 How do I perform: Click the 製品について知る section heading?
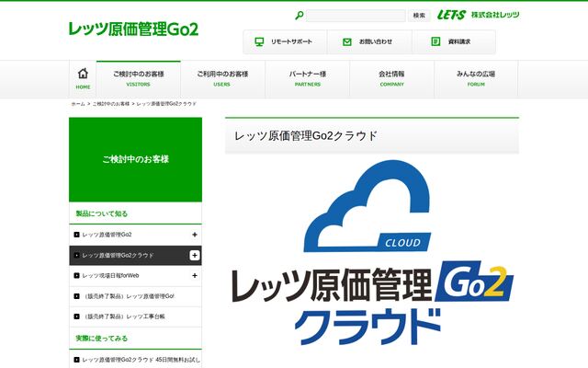tap(102, 213)
